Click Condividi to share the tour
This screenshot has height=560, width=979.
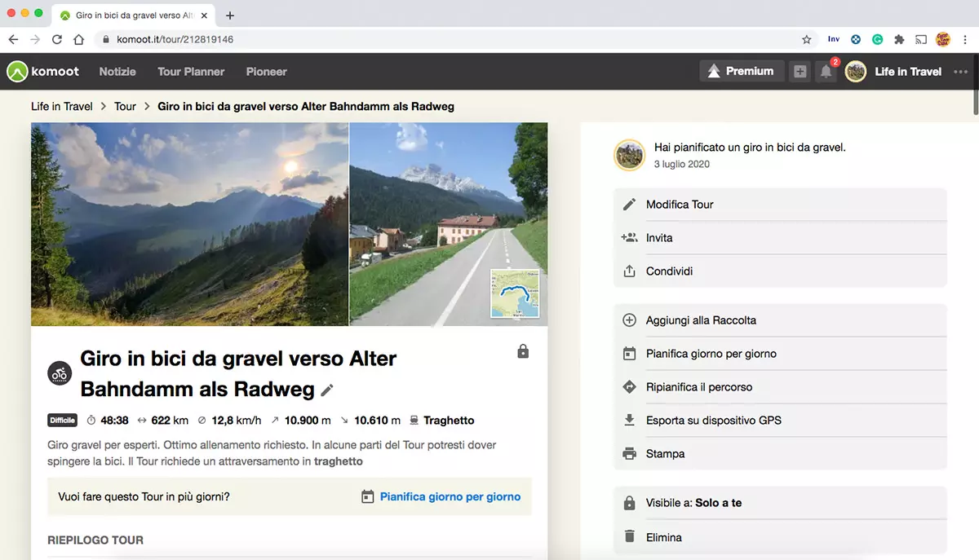point(780,271)
